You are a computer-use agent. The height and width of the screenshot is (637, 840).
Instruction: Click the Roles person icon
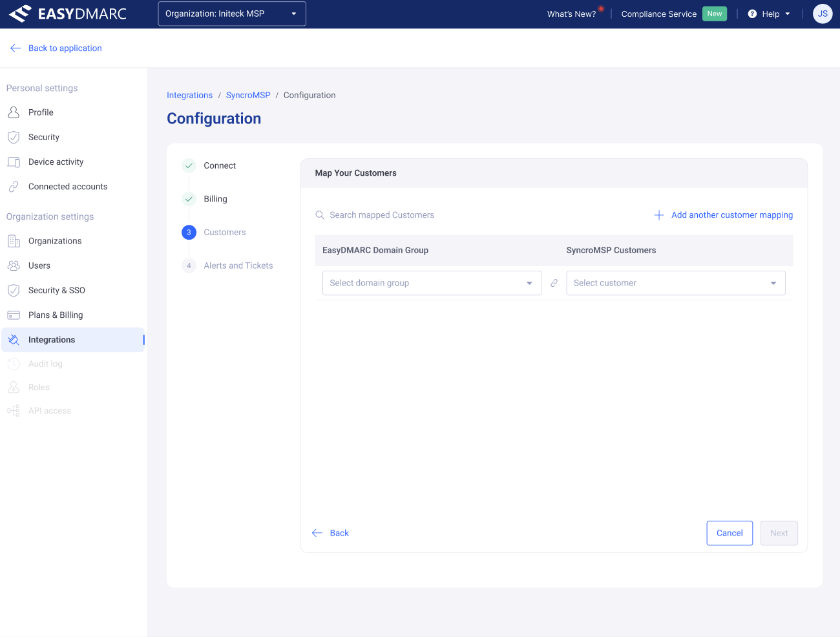[14, 388]
